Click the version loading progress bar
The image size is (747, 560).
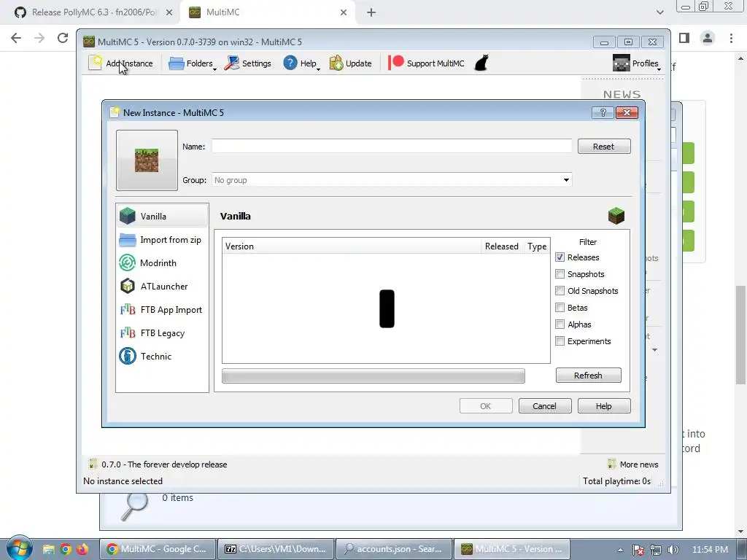pos(373,376)
